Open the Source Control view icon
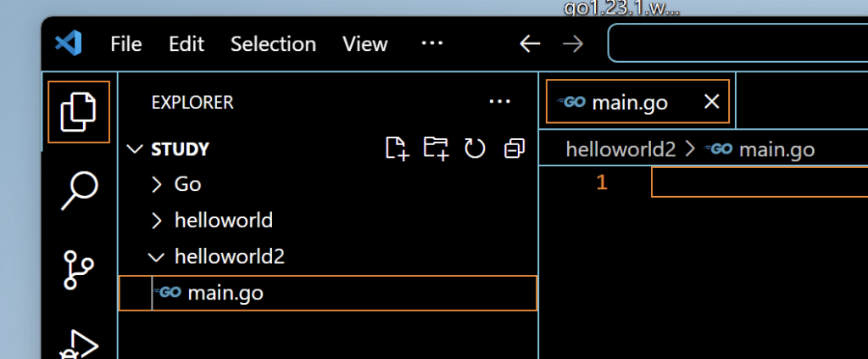Viewport: 868px width, 359px height. click(78, 270)
